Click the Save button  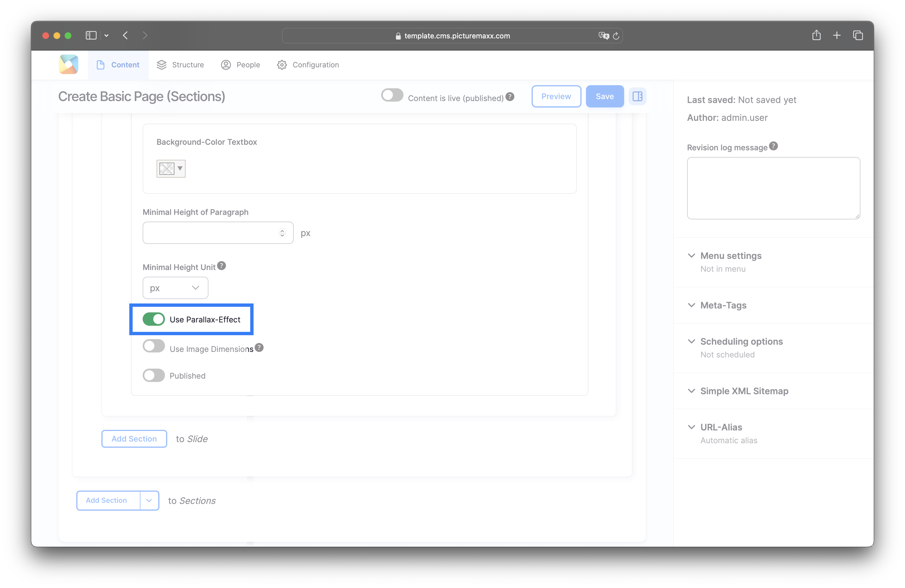605,97
